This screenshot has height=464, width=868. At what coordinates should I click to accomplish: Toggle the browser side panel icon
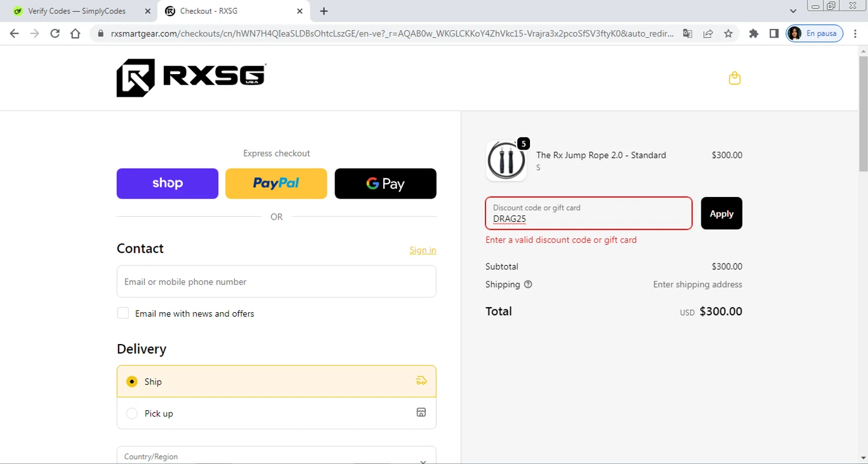tap(774, 34)
